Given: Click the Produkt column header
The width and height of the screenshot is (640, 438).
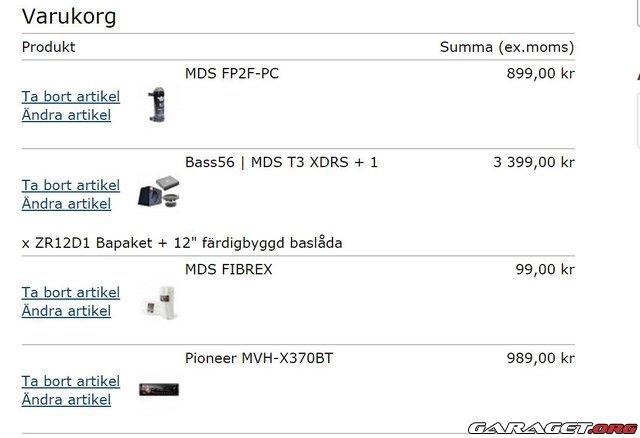Looking at the screenshot, I should (48, 47).
